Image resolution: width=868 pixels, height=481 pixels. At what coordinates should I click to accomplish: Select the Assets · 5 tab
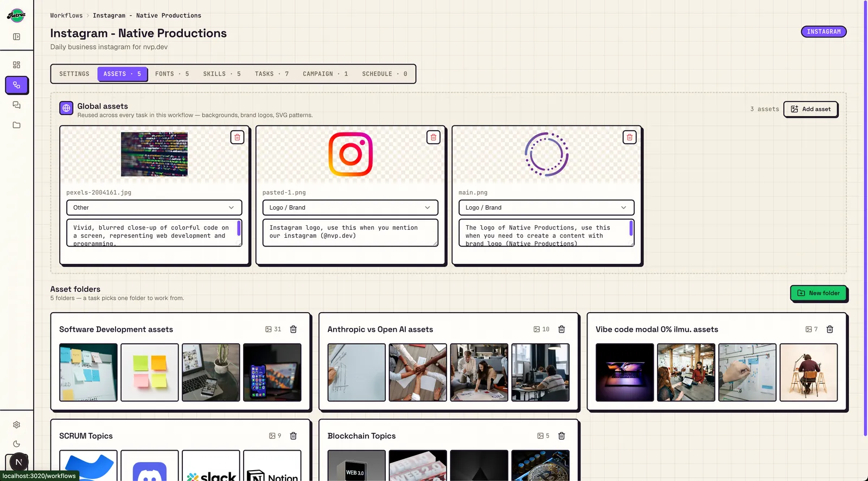click(123, 74)
